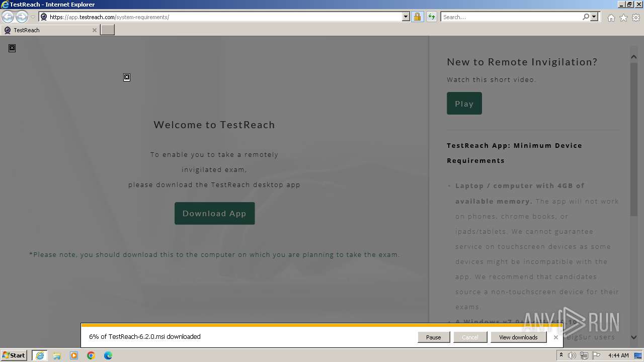Open volume speaker tray icon

pos(572,355)
